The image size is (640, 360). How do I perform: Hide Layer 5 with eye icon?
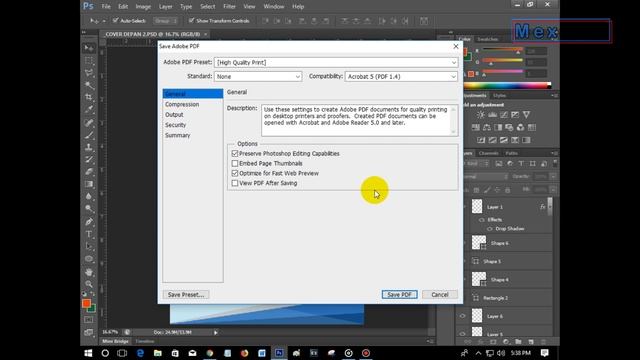(462, 333)
